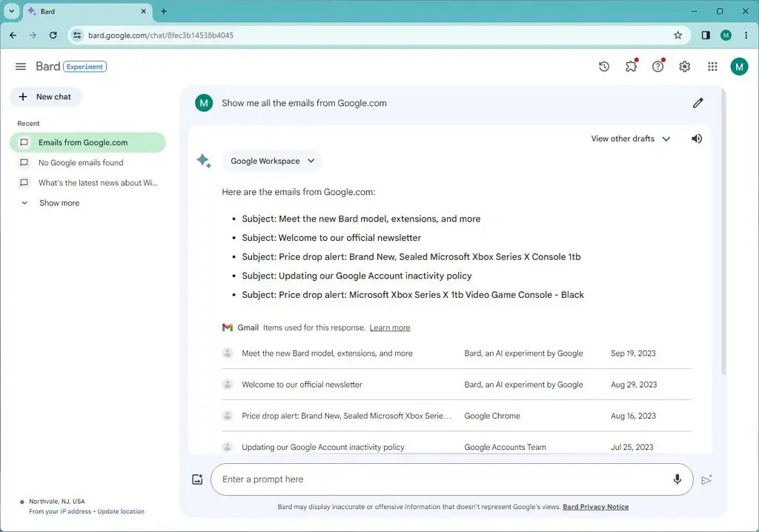Click the prompt input field
This screenshot has height=532, width=759.
tap(445, 479)
